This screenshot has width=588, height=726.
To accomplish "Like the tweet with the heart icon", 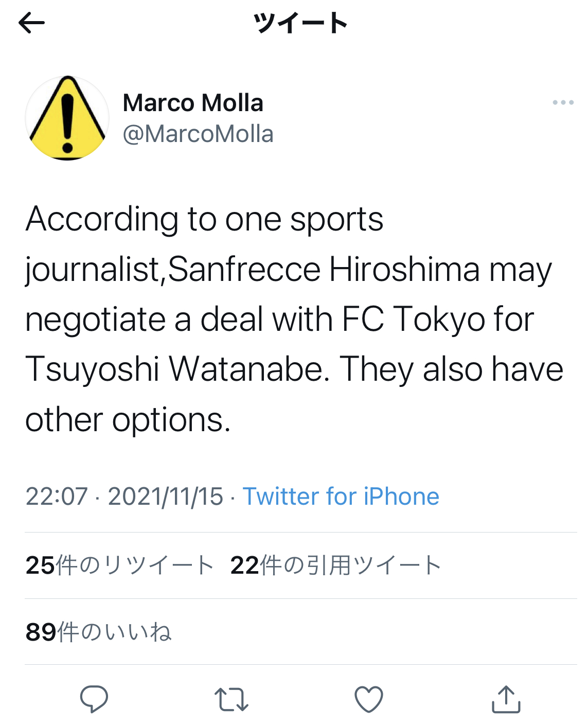I will click(x=369, y=699).
